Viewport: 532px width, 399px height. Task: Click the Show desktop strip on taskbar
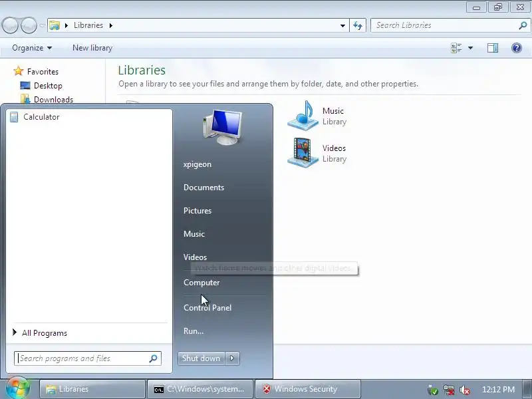tap(527, 389)
